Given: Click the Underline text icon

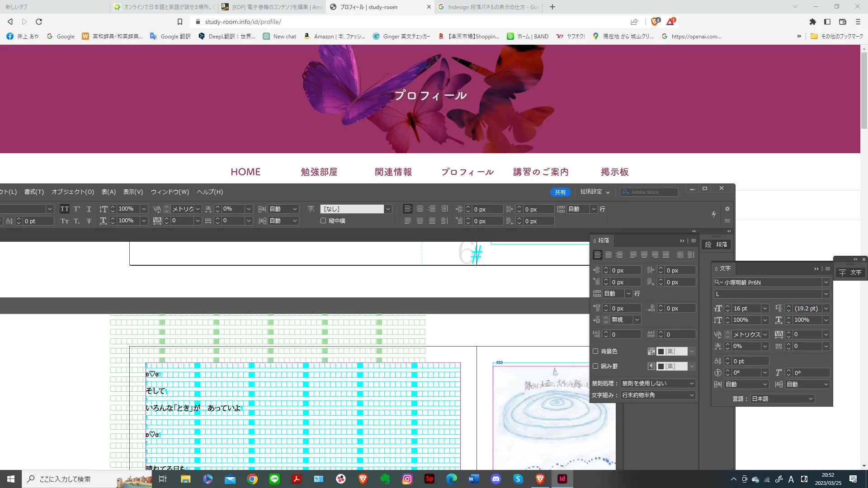Looking at the screenshot, I should pyautogui.click(x=89, y=209).
